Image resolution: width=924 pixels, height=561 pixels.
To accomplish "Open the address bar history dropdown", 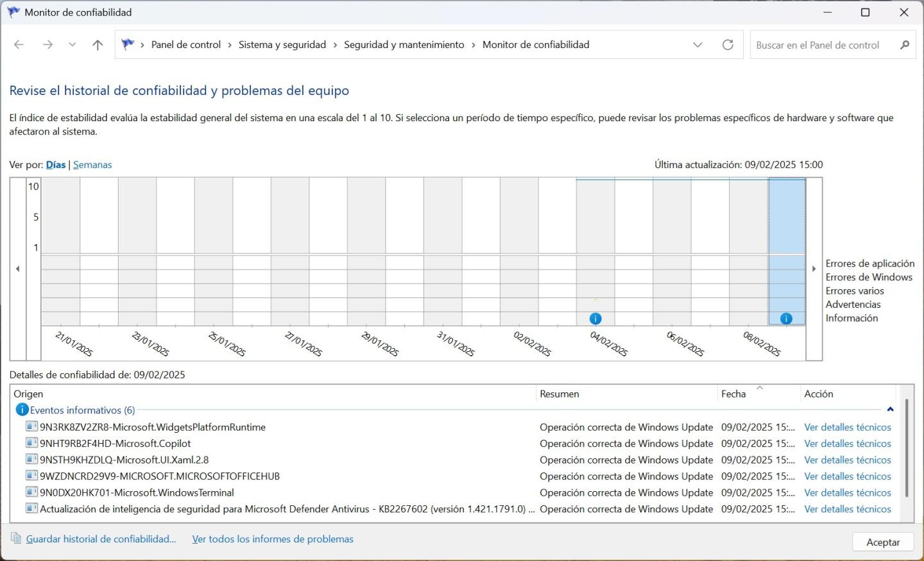I will [x=697, y=45].
